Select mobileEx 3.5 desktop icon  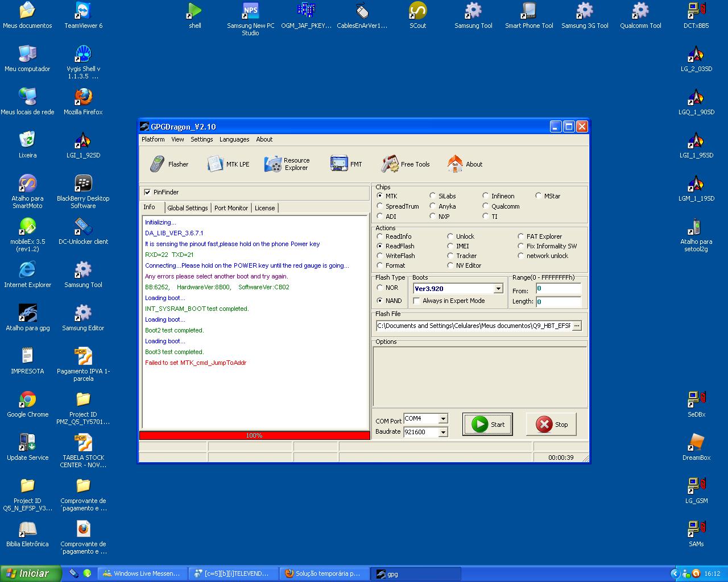point(28,235)
